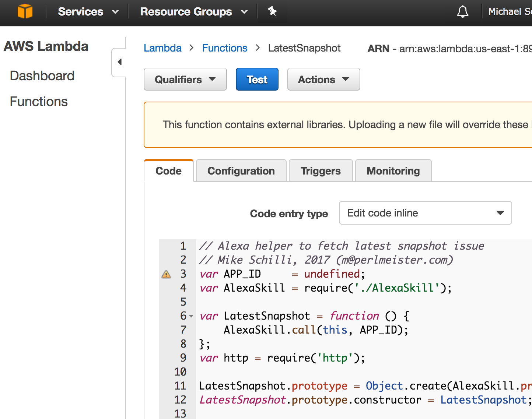Click line number 10 in the gutter

[180, 372]
